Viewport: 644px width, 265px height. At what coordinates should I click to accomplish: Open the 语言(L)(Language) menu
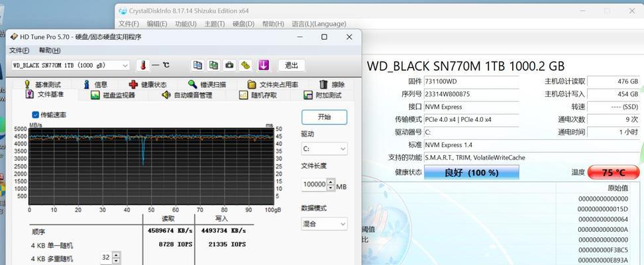[319, 24]
